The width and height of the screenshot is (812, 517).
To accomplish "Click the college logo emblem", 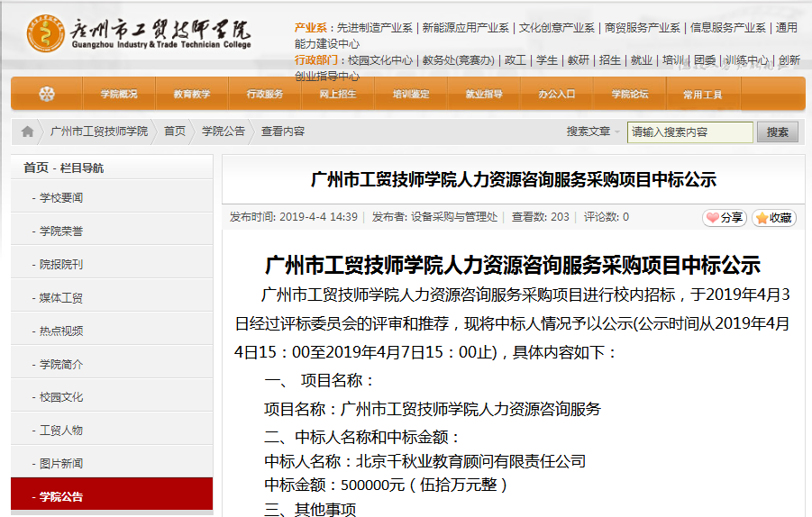I will (46, 33).
